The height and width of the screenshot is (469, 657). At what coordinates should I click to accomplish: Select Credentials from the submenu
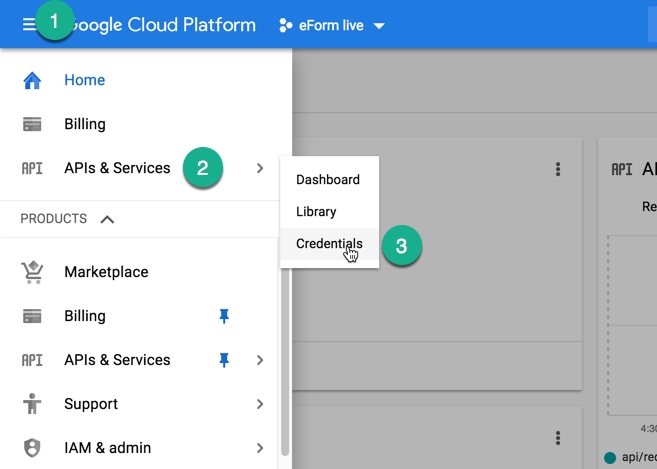(329, 244)
